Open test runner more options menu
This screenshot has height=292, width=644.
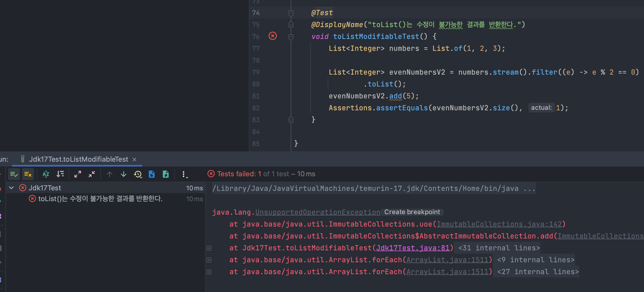[x=184, y=174]
